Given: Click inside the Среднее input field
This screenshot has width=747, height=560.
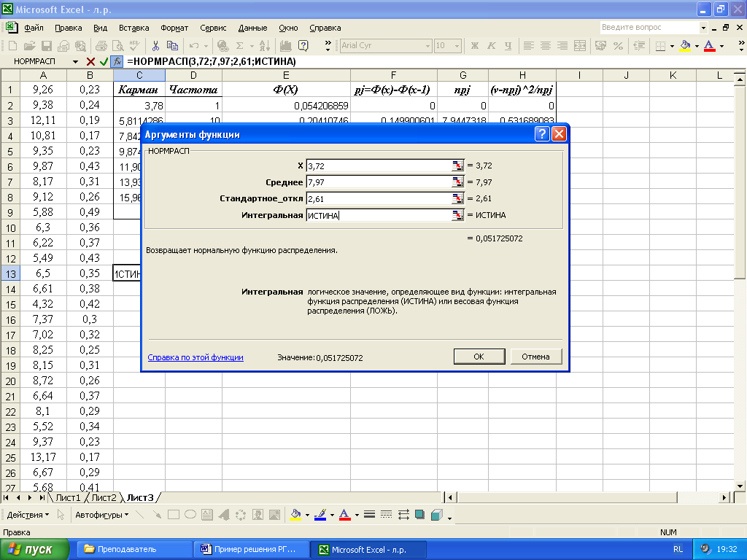Looking at the screenshot, I should pos(379,182).
